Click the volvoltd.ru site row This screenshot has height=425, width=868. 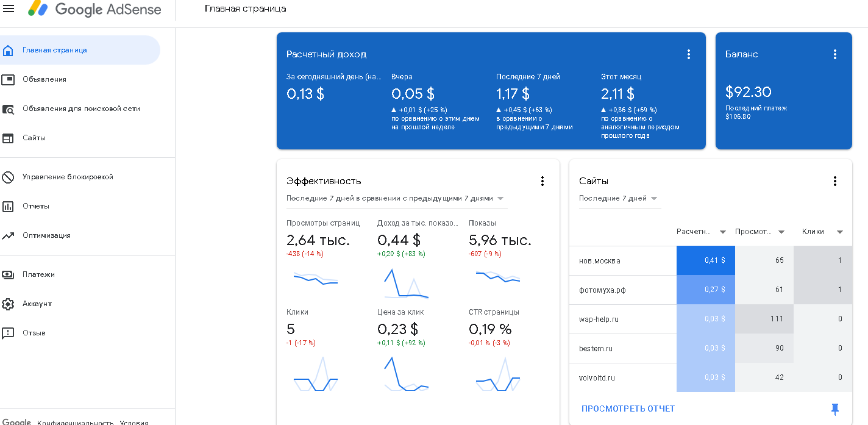click(x=711, y=377)
